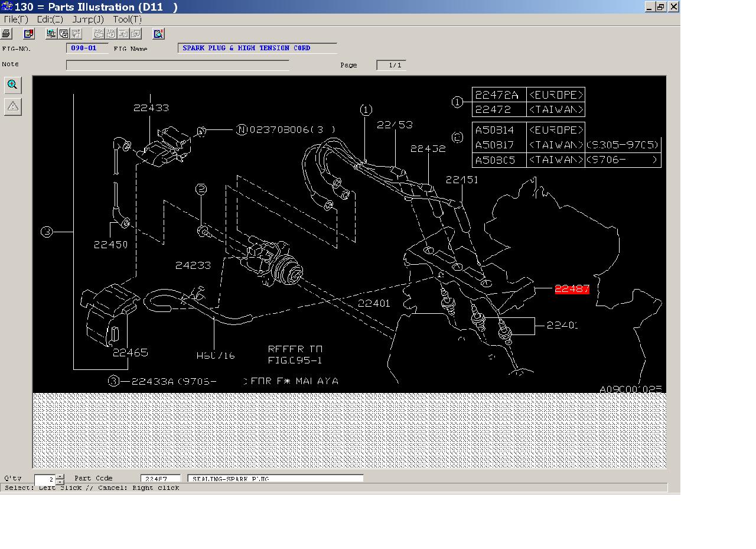Open the Edit menu
Image resolution: width=756 pixels, height=549 pixels.
pyautogui.click(x=50, y=20)
